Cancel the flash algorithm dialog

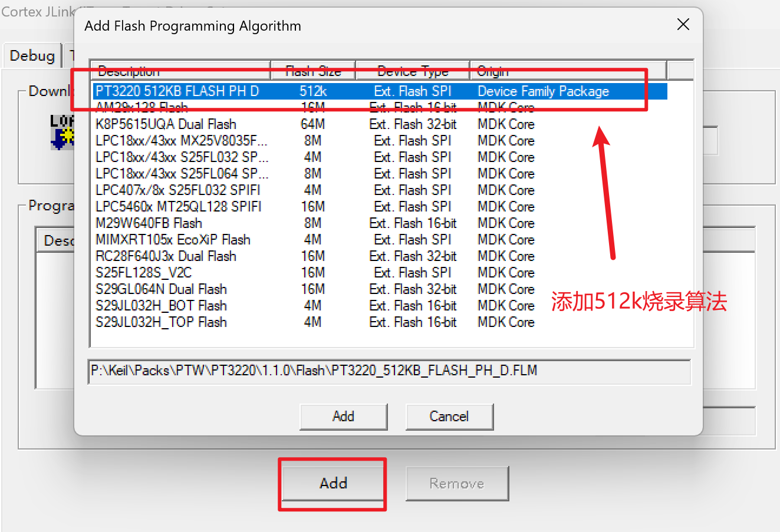[449, 417]
